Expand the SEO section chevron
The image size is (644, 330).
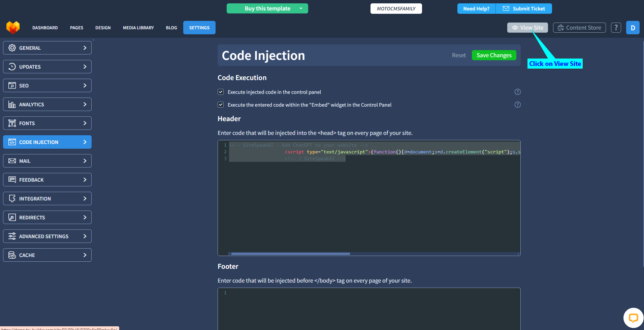click(85, 85)
